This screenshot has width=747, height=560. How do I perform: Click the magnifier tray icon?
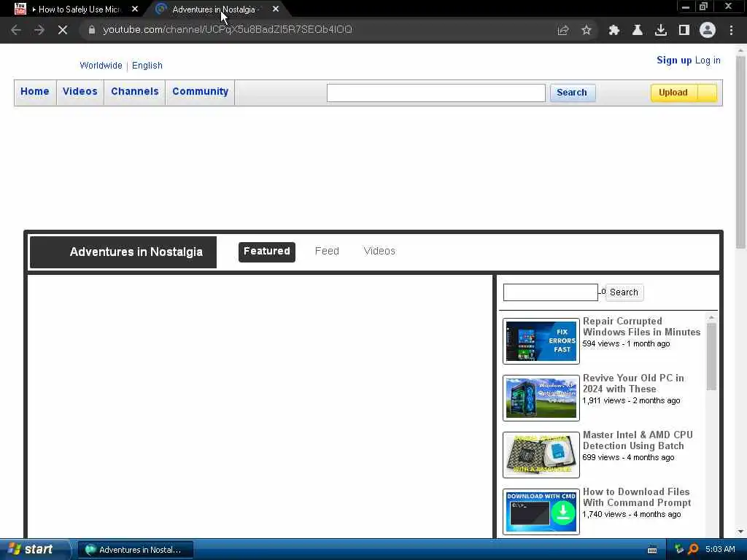[x=693, y=549]
